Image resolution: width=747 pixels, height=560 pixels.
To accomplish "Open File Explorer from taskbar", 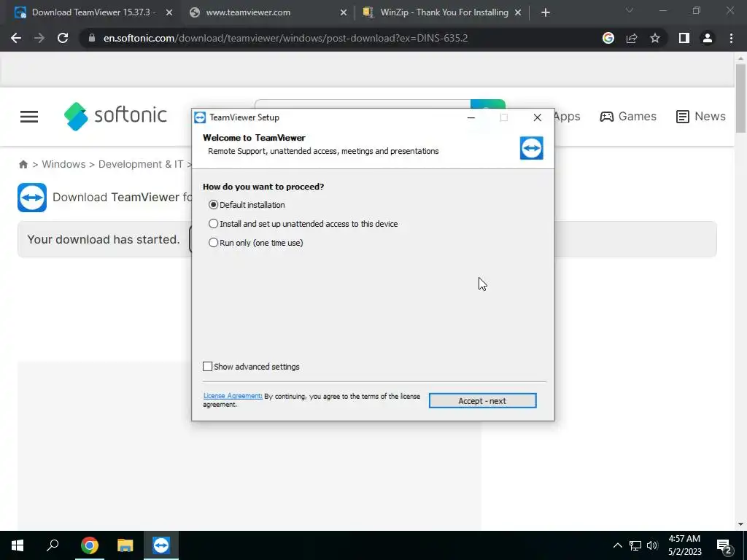I will click(x=125, y=545).
